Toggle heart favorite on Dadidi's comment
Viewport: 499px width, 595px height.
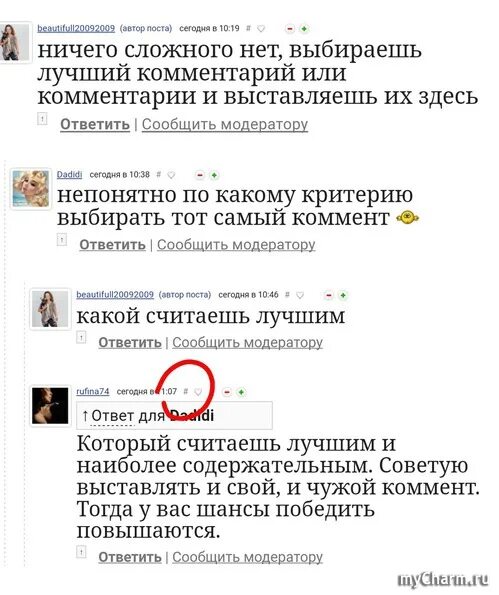coord(171,175)
